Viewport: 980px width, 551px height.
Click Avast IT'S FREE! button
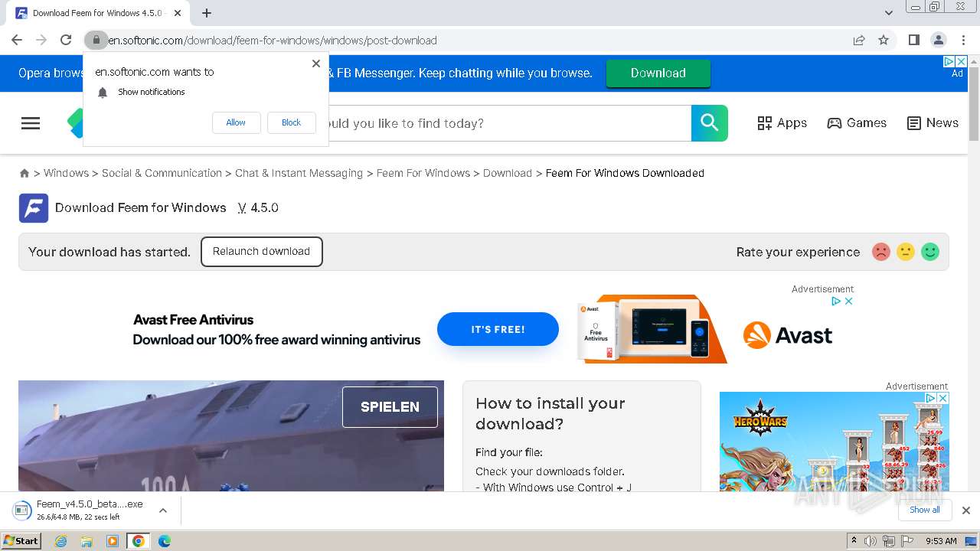(498, 329)
